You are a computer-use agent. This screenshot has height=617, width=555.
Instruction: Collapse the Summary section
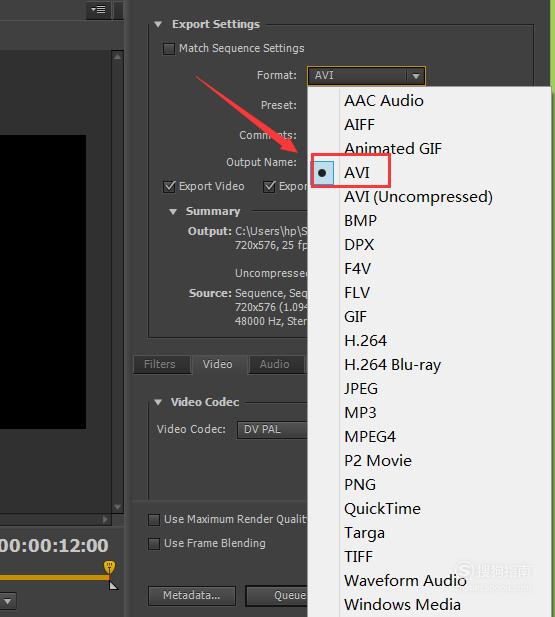click(173, 212)
